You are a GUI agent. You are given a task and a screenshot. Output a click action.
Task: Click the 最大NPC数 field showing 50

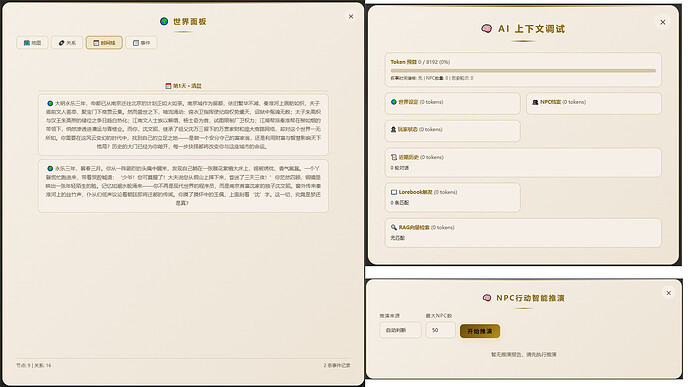point(440,330)
